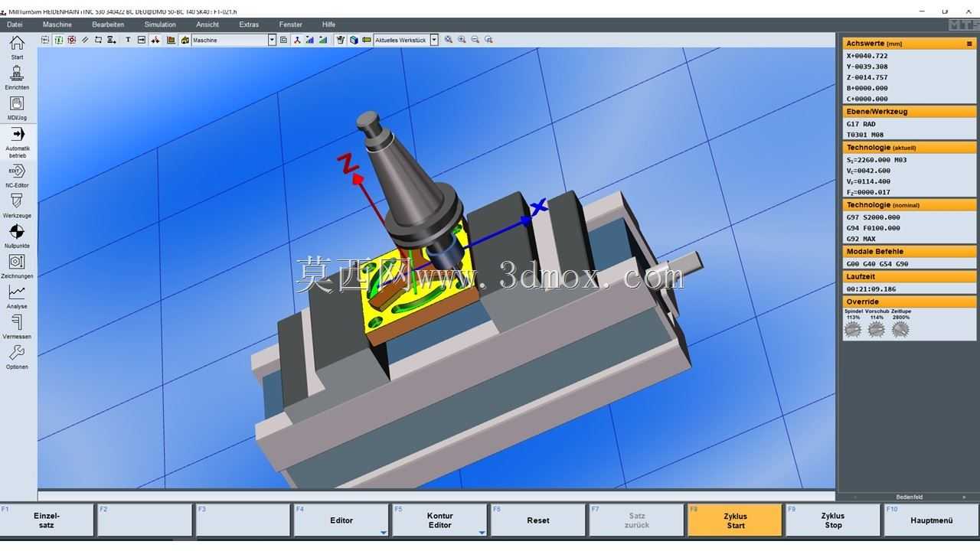Click the blue 3D cube toolbar icon
Screen dimensions: 980x551
click(354, 40)
